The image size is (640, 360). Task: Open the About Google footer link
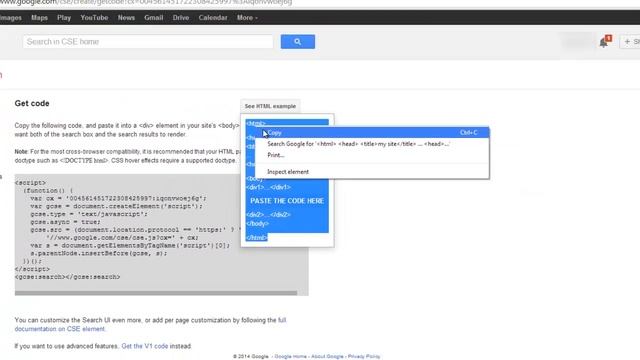pos(327,356)
